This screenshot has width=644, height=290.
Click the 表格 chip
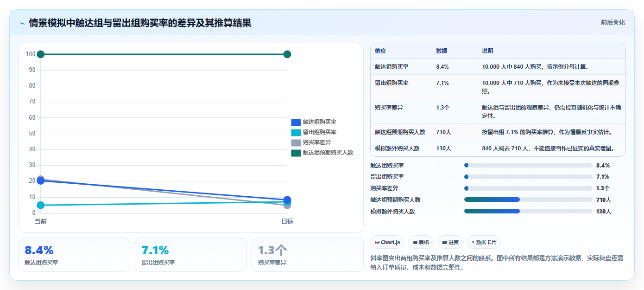421,242
